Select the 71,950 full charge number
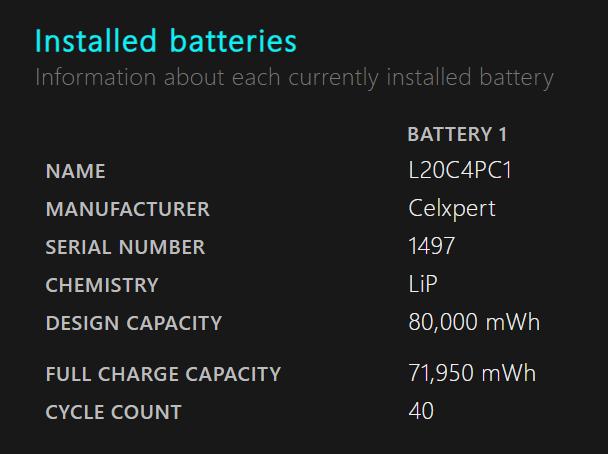 (x=441, y=374)
